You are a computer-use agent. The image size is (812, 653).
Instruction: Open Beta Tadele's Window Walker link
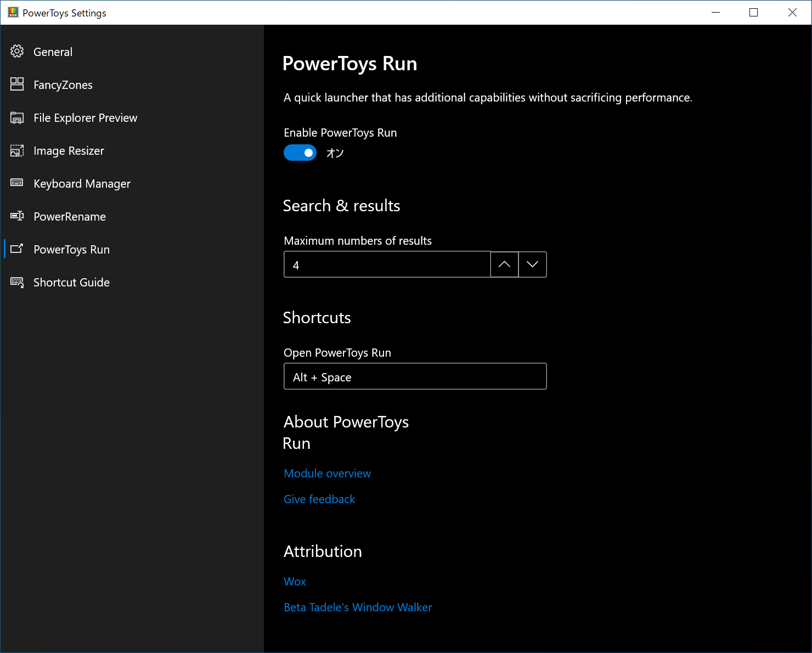pyautogui.click(x=358, y=607)
